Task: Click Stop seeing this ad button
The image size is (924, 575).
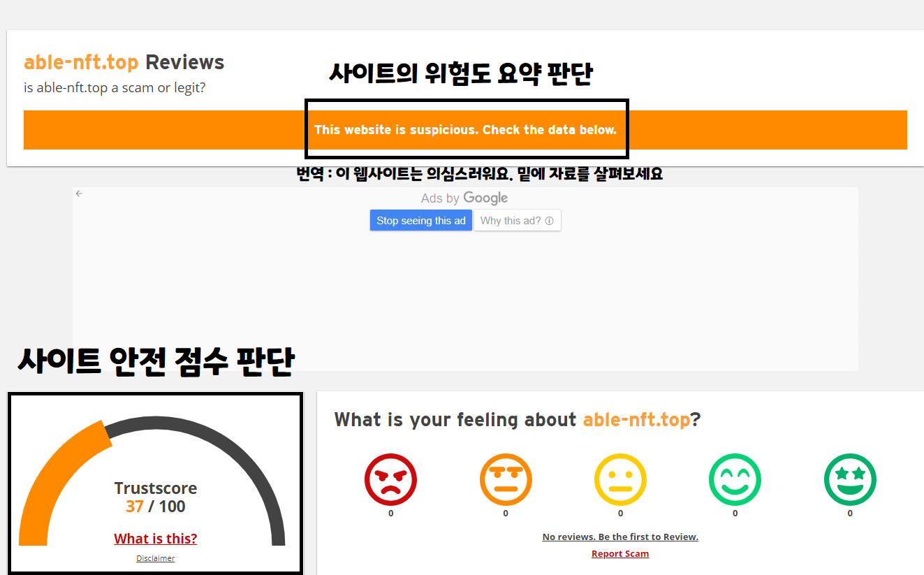Action: (x=421, y=221)
